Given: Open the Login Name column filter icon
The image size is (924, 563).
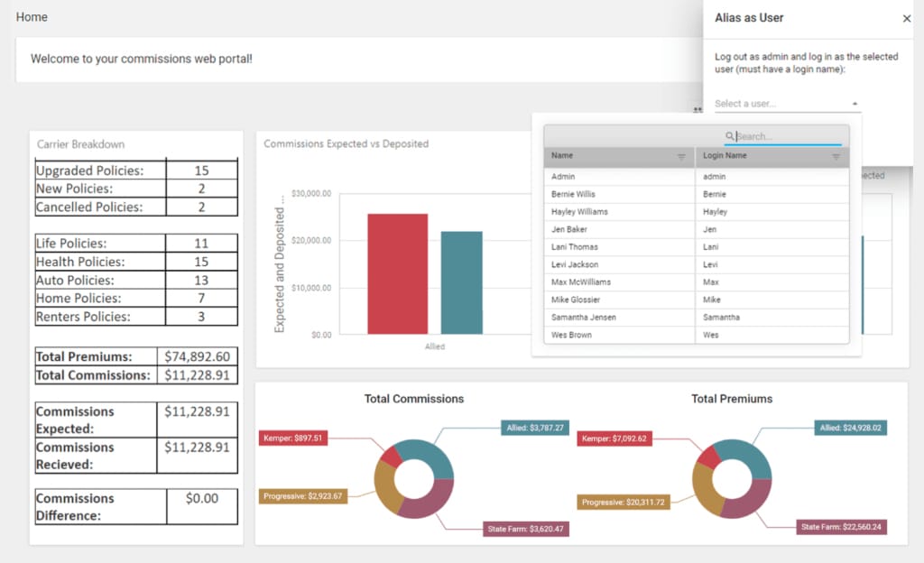Looking at the screenshot, I should 836,157.
